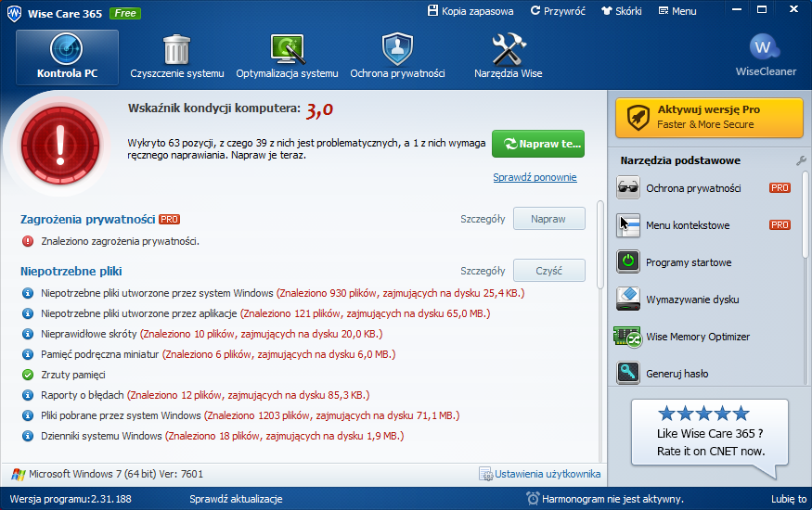Screen dimensions: 812x510
Task: Click info icon beside Nieprawidłowe skróty
Action: [x=28, y=334]
